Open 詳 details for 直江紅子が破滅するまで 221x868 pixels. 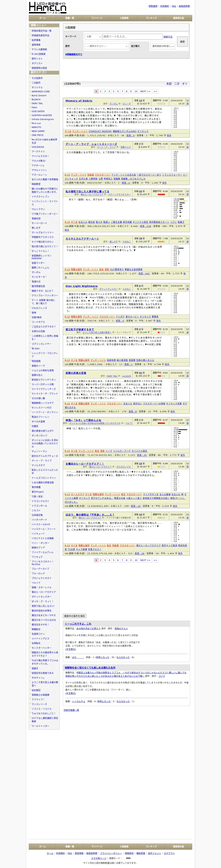188,333
